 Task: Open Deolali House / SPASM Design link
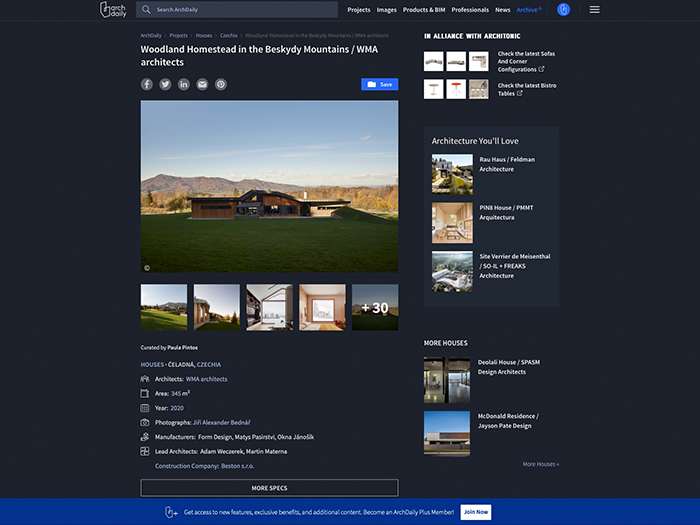[x=508, y=367]
